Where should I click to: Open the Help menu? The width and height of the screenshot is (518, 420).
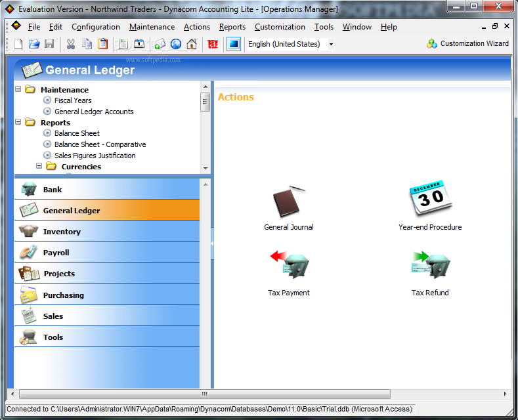[x=389, y=27]
